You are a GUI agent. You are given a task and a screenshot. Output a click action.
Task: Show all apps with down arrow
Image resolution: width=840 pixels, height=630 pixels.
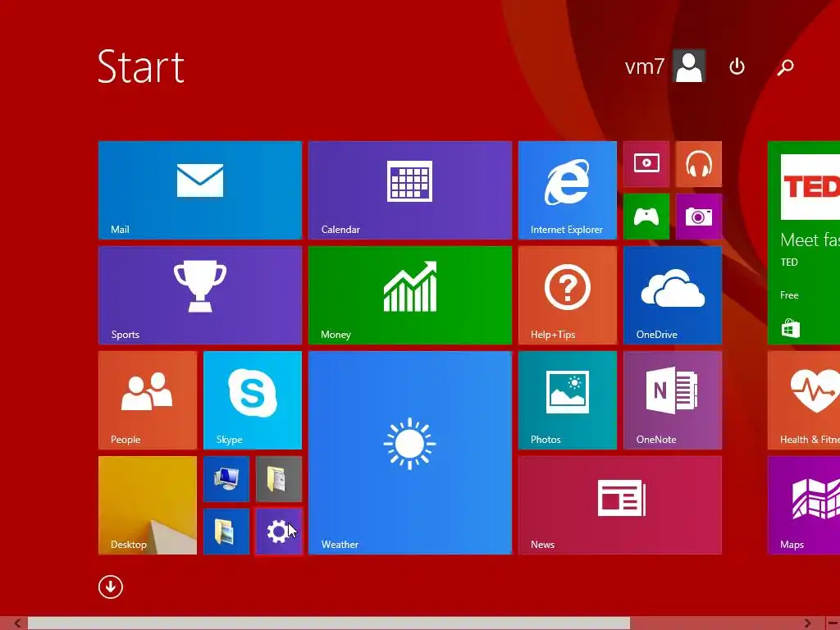coord(111,587)
